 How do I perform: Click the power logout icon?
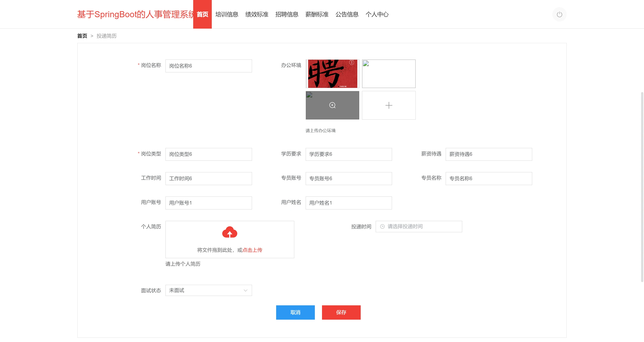[559, 15]
